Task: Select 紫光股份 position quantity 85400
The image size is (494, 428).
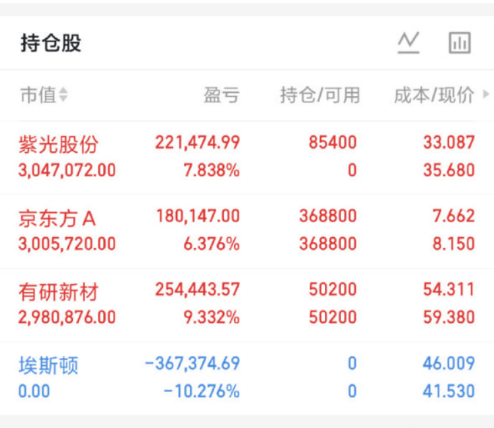Action: 333,142
